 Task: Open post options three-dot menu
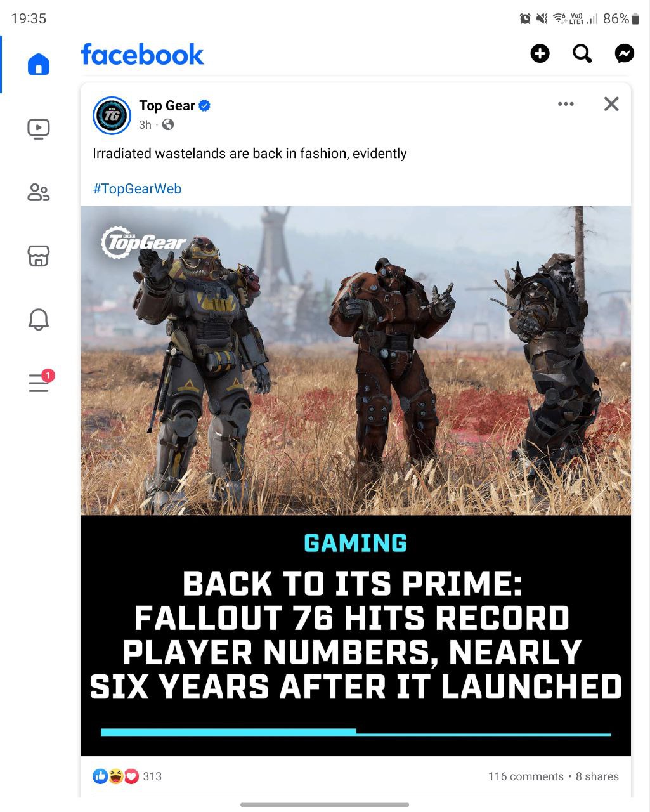pyautogui.click(x=566, y=104)
